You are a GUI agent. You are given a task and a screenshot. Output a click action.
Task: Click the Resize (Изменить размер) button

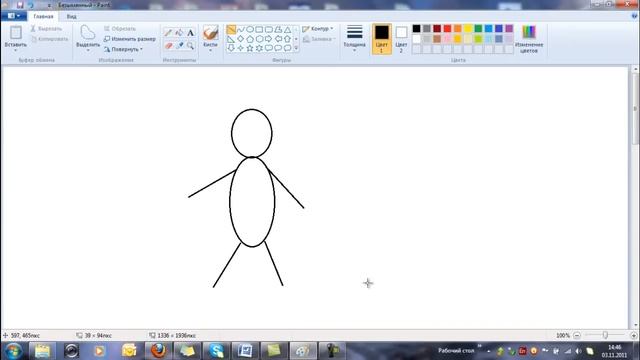[x=129, y=39]
